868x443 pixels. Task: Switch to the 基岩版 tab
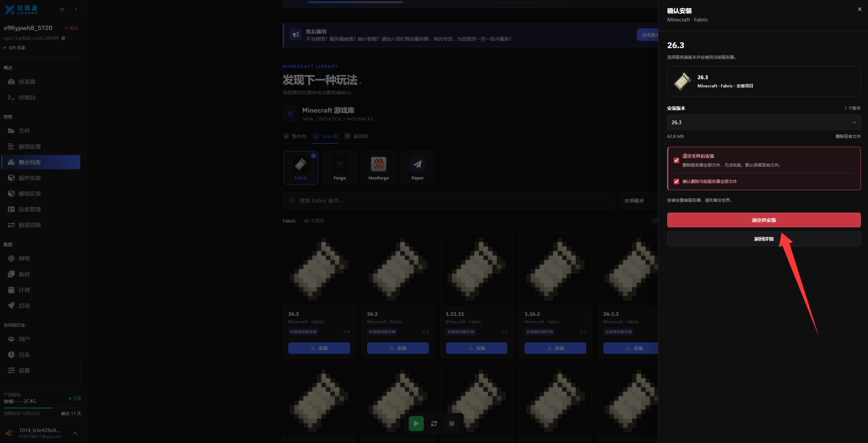pos(356,136)
